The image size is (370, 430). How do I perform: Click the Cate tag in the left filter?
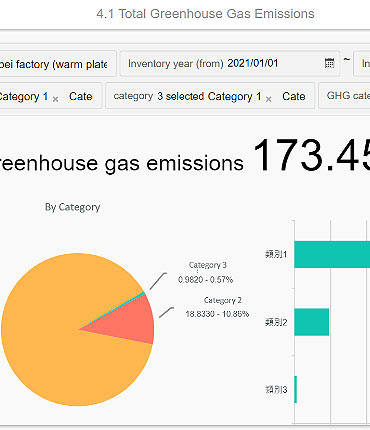tap(81, 96)
